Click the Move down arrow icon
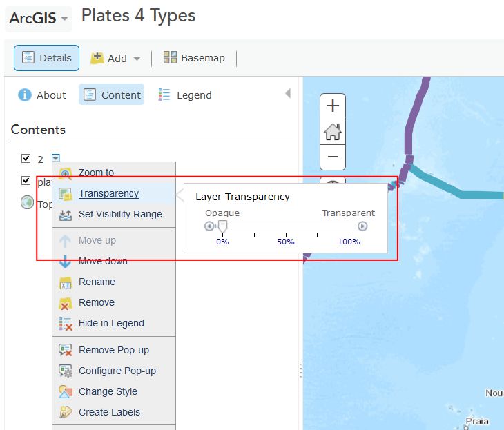 point(66,262)
